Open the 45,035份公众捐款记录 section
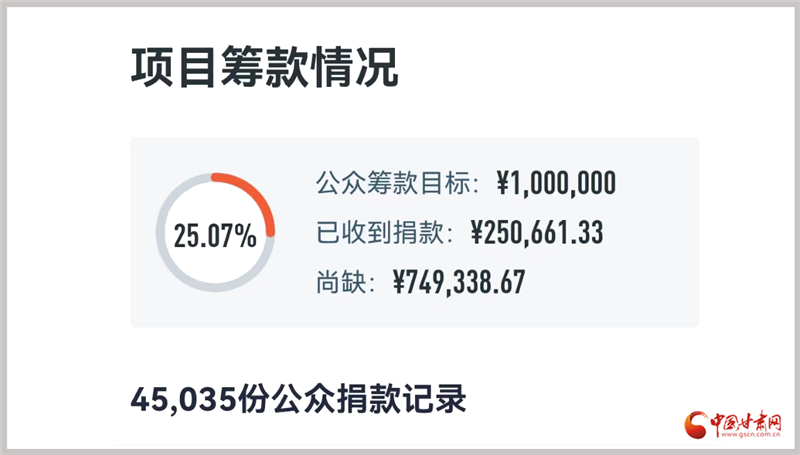This screenshot has height=455, width=800. pyautogui.click(x=298, y=399)
